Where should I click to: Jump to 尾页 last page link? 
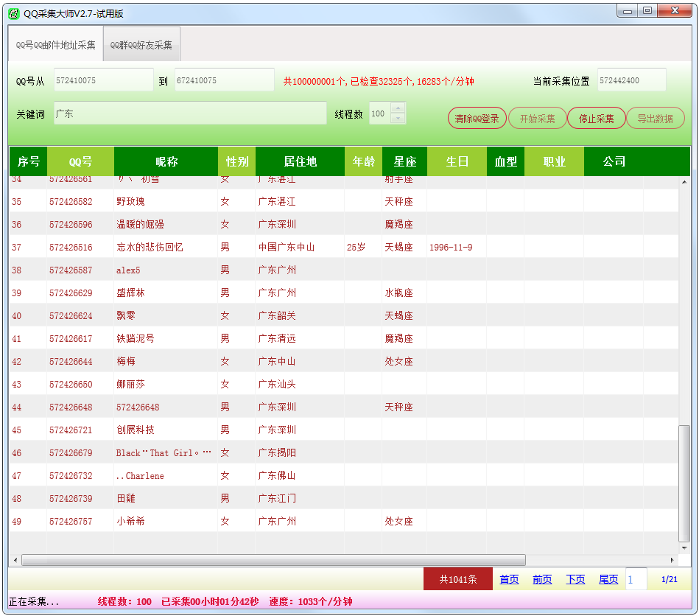pyautogui.click(x=608, y=579)
